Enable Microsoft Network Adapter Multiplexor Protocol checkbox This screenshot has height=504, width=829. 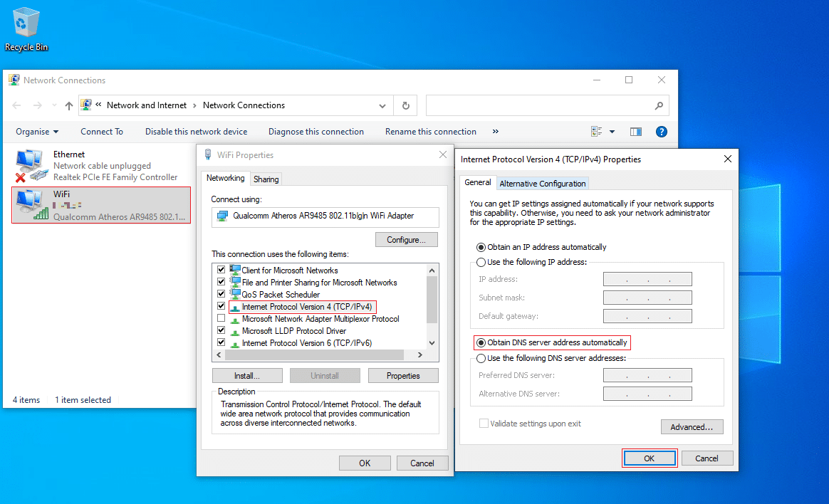[221, 319]
